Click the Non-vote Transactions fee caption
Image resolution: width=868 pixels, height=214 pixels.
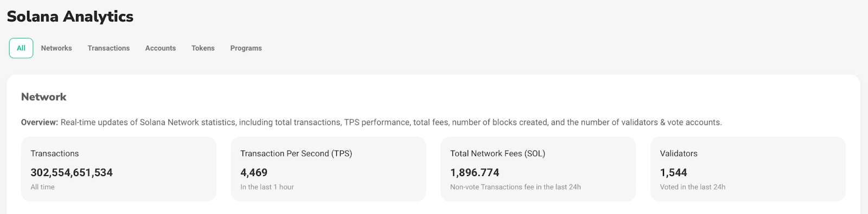[515, 187]
